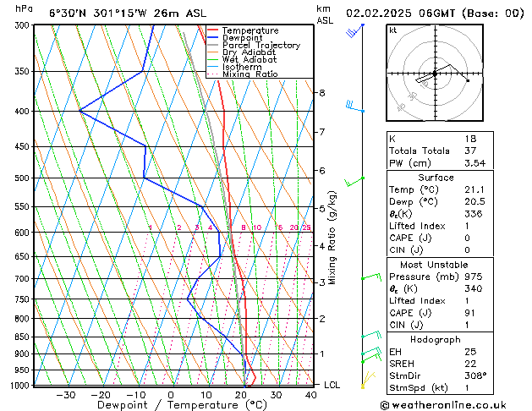Viewport: 532px width, 411px height.
Task: Click the Most Unstable theta-e value 340
Action: click(x=474, y=288)
